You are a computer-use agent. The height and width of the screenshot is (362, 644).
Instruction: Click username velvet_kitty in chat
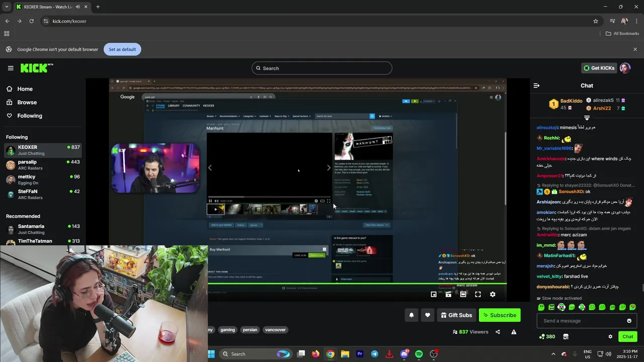(549, 276)
